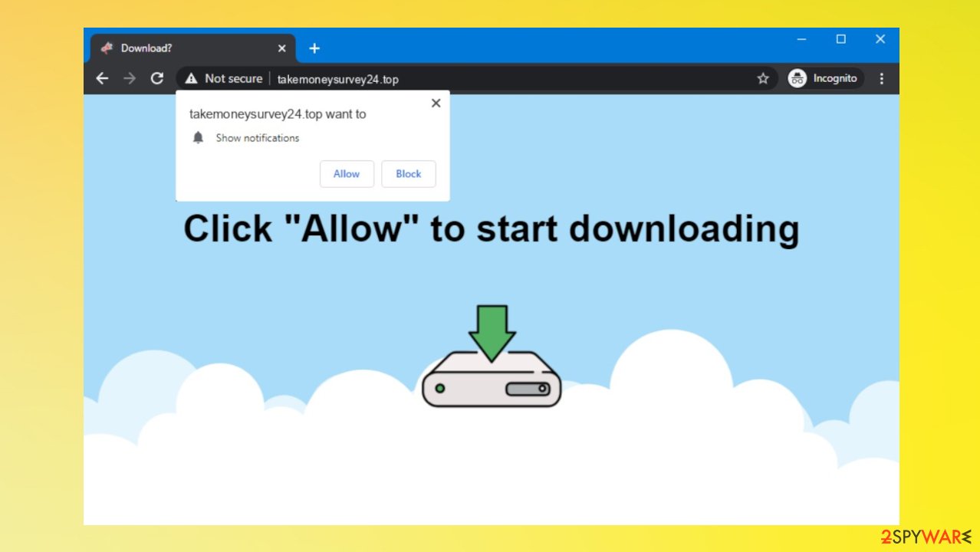Maximize the Chrome window

841,39
